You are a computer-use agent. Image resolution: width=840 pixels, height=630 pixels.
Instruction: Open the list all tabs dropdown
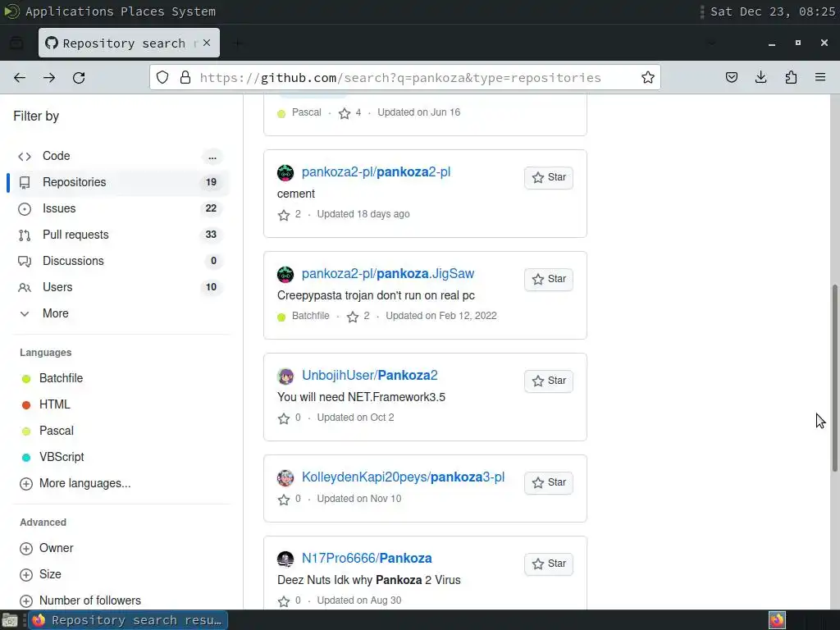coord(711,43)
